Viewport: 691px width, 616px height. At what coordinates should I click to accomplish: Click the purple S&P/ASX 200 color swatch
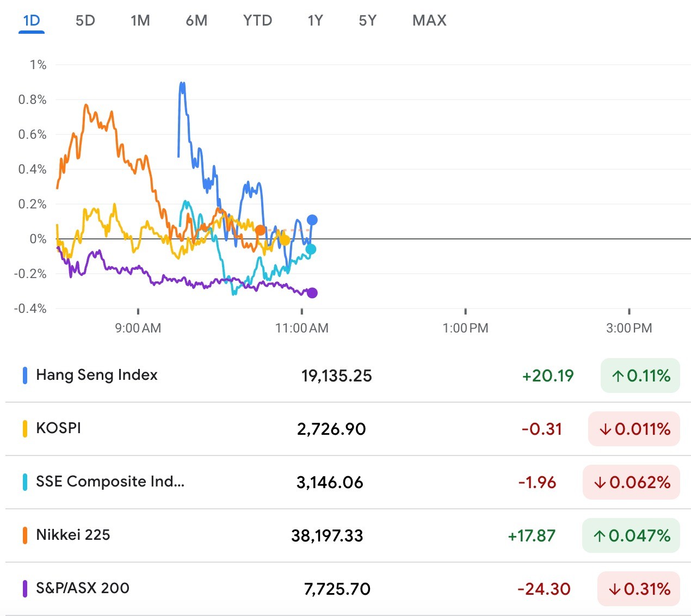(x=25, y=589)
